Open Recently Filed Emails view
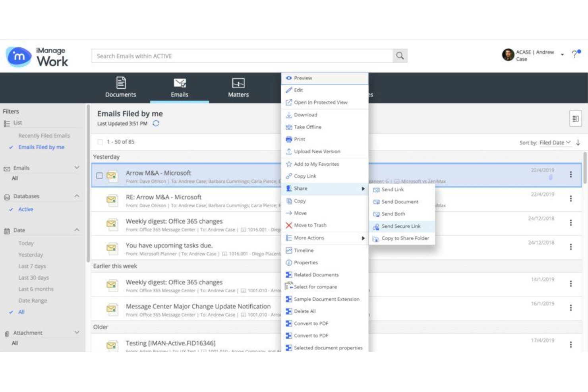Screen dimensions: 588x392 [x=44, y=135]
